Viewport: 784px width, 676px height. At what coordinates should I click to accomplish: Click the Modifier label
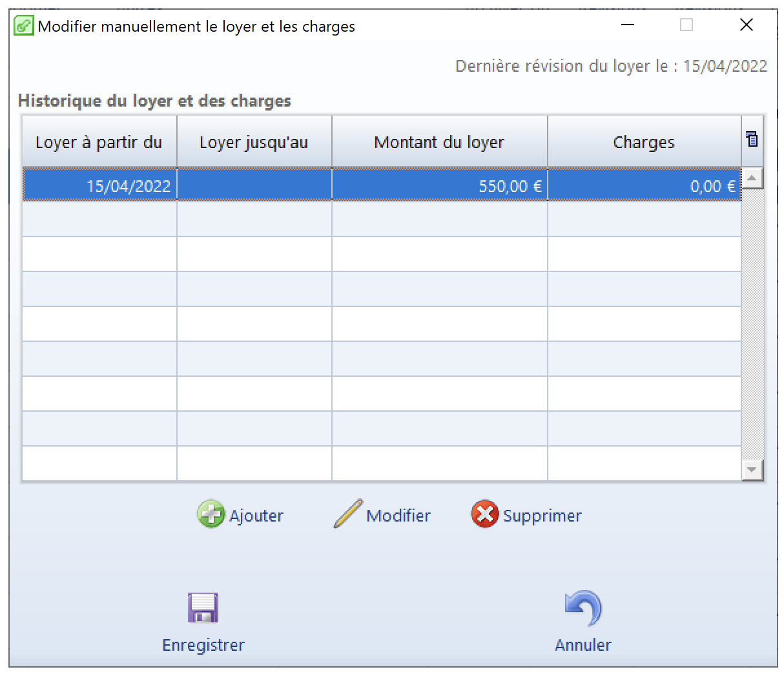(x=398, y=516)
